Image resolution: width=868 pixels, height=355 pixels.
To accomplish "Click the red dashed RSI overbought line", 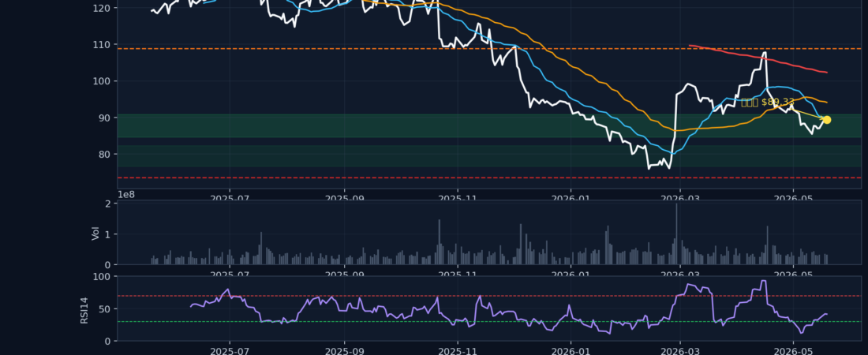I will (488, 296).
